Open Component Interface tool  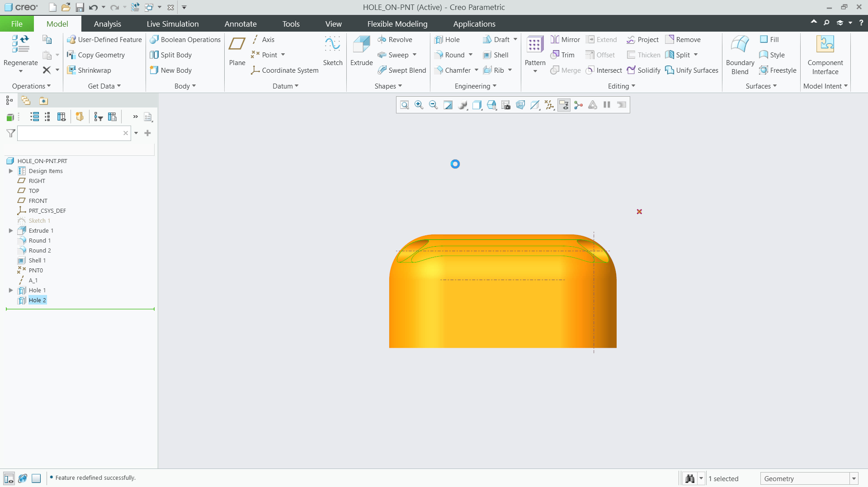point(825,55)
